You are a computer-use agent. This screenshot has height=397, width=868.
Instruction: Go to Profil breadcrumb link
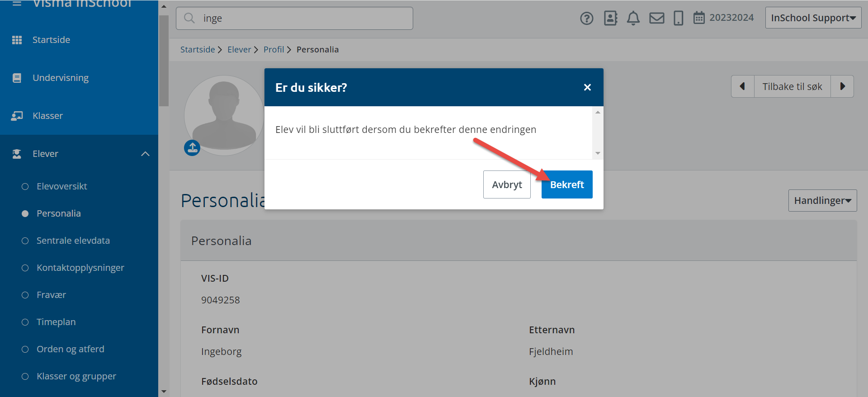274,49
